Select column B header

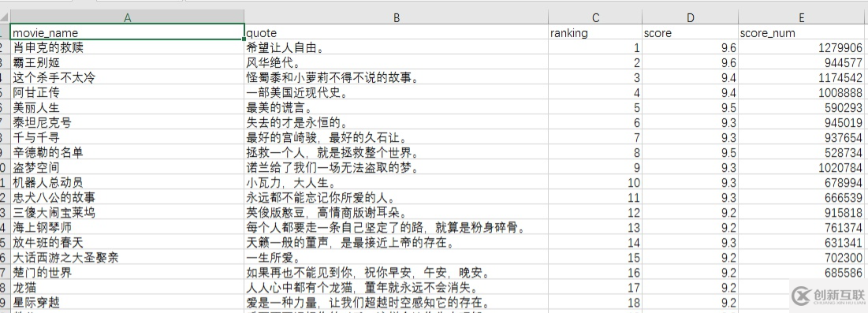click(x=397, y=17)
